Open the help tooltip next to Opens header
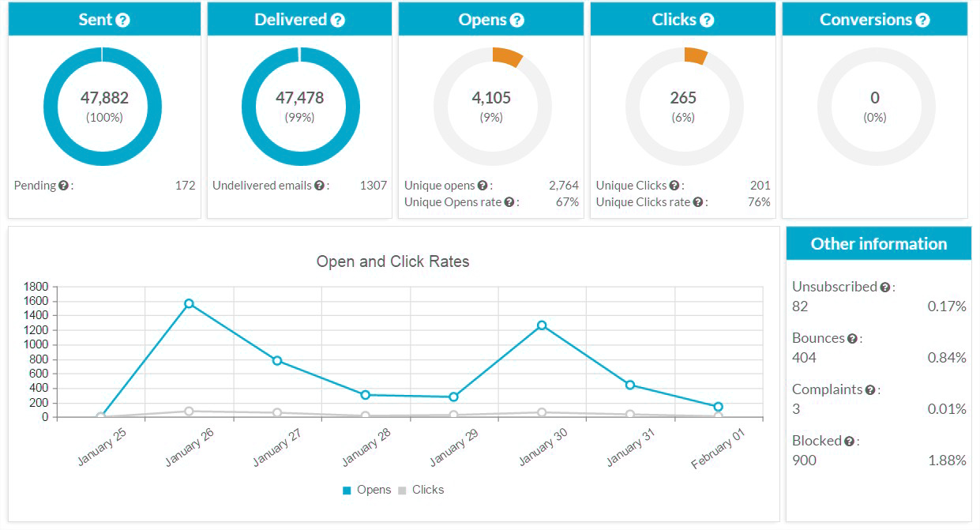The height and width of the screenshot is (530, 980). point(517,20)
